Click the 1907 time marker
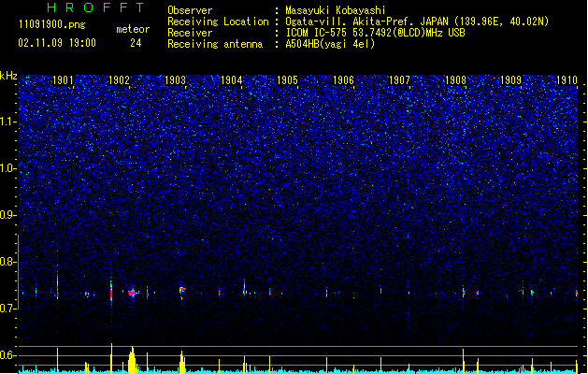588x374 pixels. coord(399,80)
